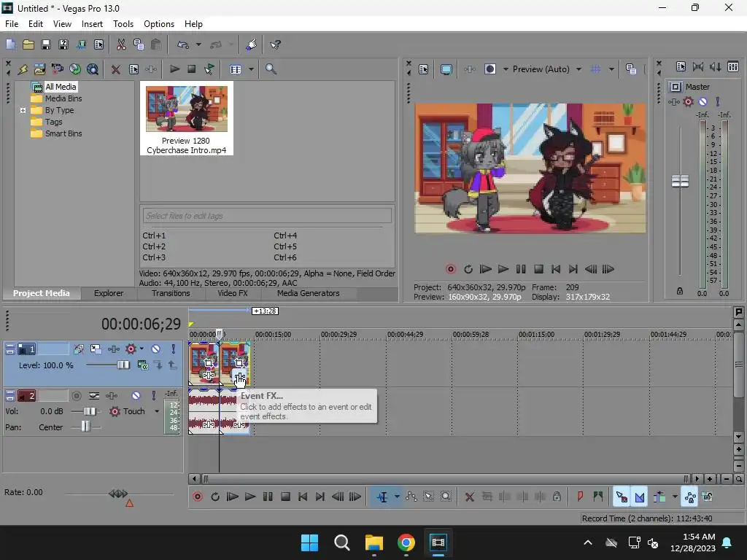
Task: Select the Cyberchase Intro.mp4 thumbnail
Action: (186, 119)
